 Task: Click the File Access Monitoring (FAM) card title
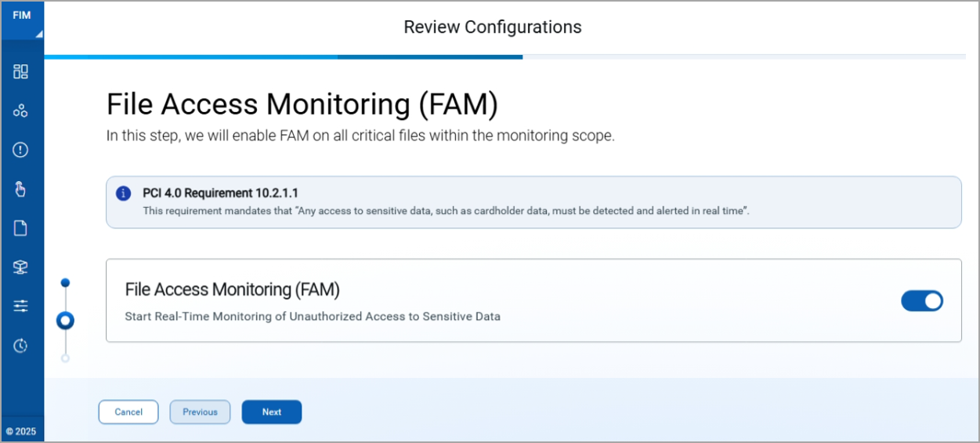click(x=233, y=289)
